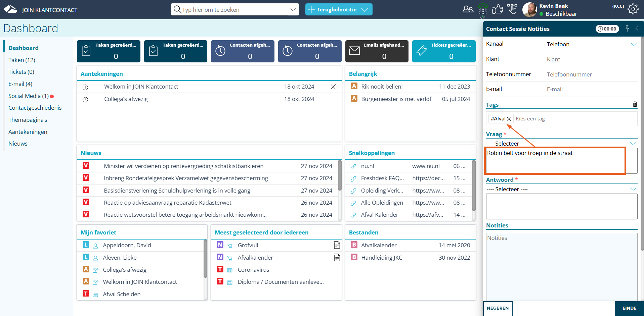Click the Notities text area

(561, 267)
